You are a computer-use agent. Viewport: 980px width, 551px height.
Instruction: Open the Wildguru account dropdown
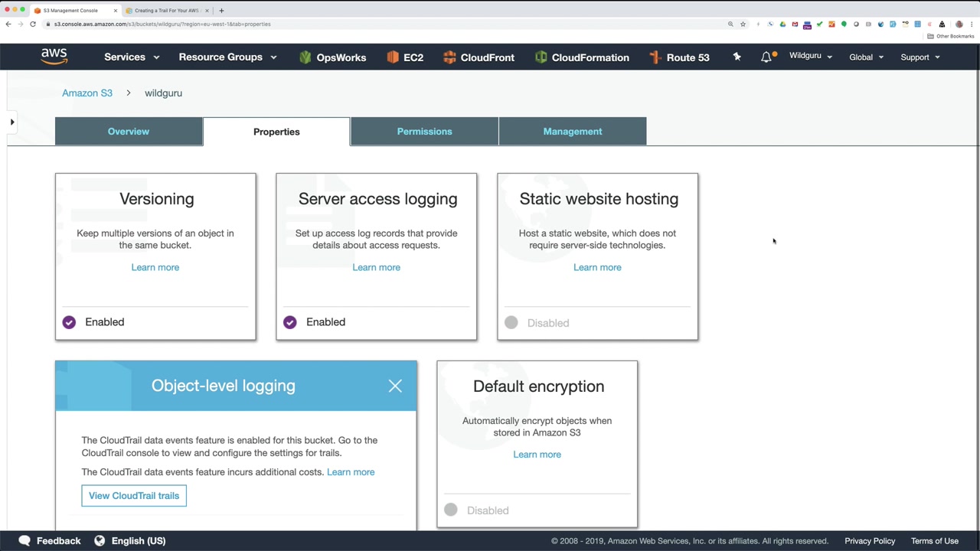[x=811, y=56]
